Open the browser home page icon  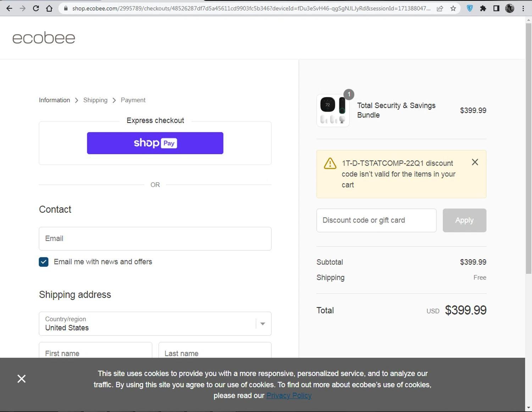[49, 8]
